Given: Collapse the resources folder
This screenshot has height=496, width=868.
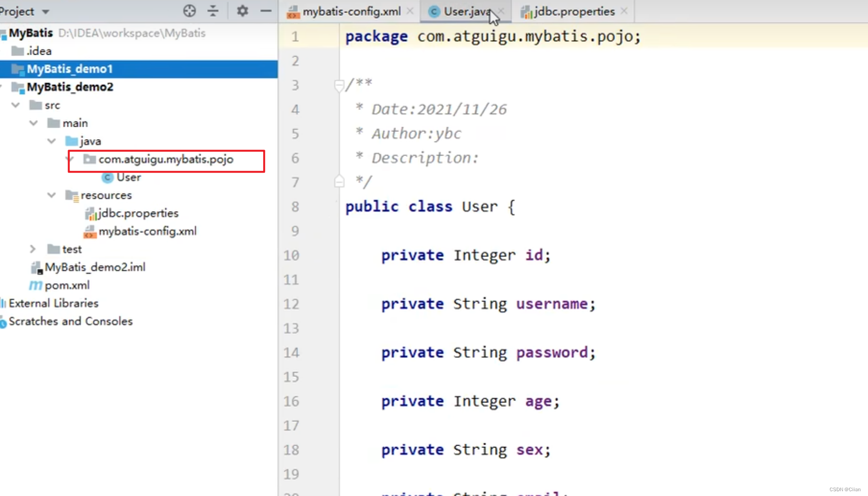Looking at the screenshot, I should click(51, 195).
